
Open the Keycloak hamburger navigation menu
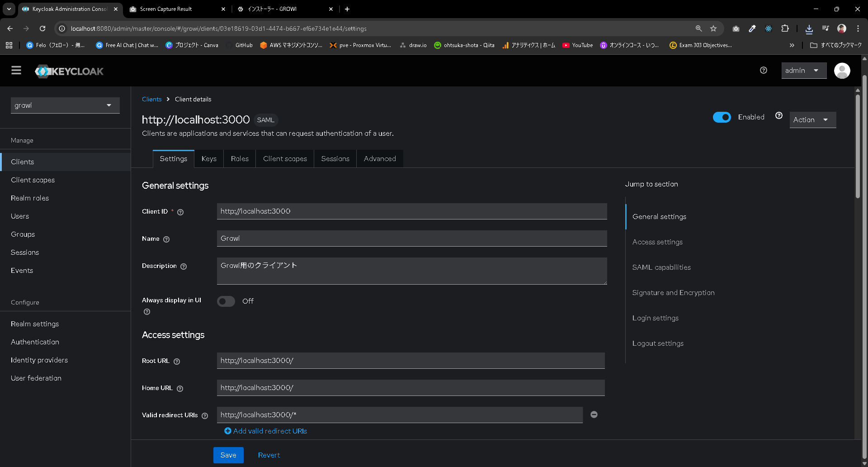16,71
